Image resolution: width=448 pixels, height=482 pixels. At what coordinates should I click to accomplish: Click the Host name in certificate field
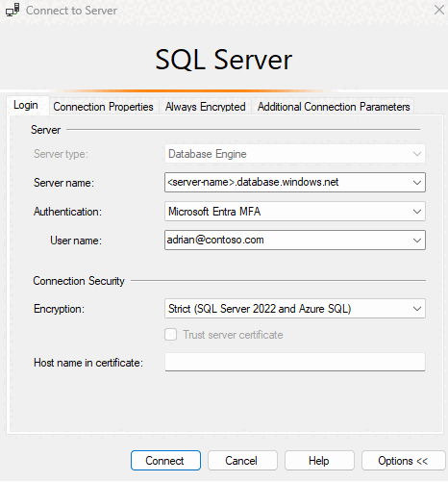coord(295,362)
